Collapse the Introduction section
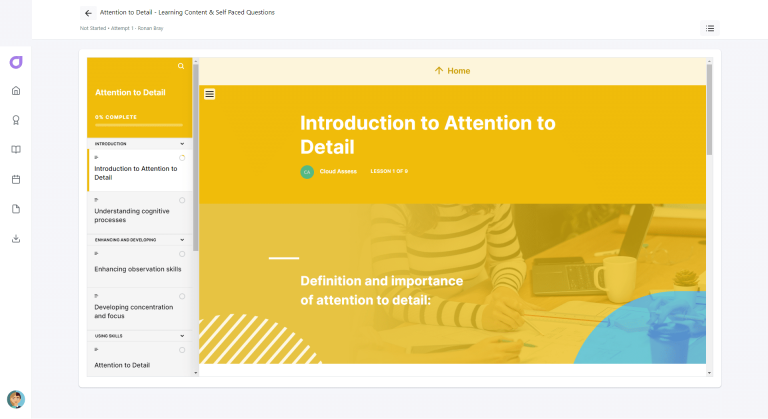The width and height of the screenshot is (768, 419). coord(140,144)
